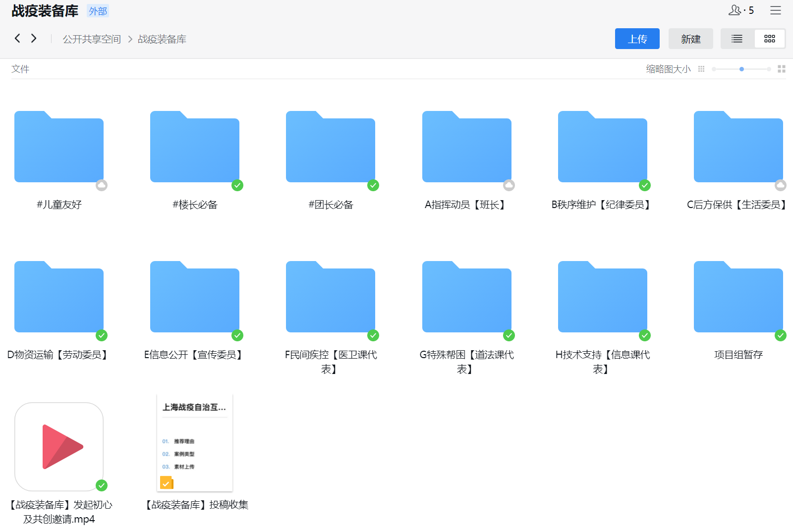Image resolution: width=793 pixels, height=532 pixels.
Task: Open the E信息公开【宣传委员】 folder
Action: point(195,297)
